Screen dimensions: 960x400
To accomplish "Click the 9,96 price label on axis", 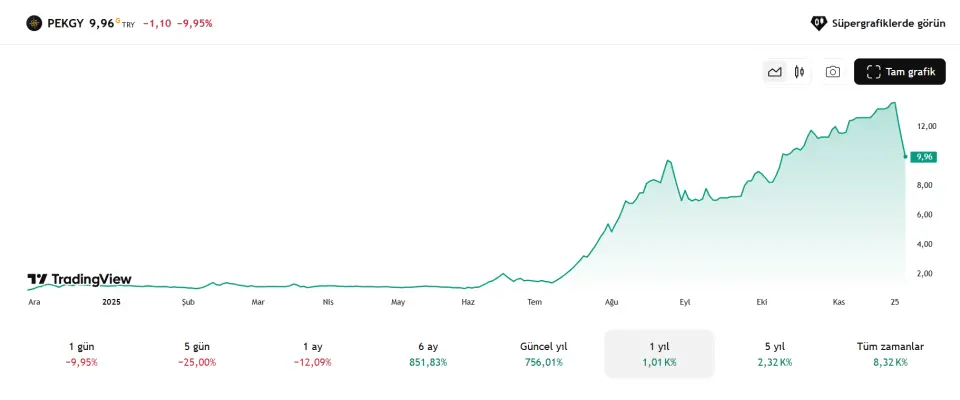I will click(x=923, y=156).
